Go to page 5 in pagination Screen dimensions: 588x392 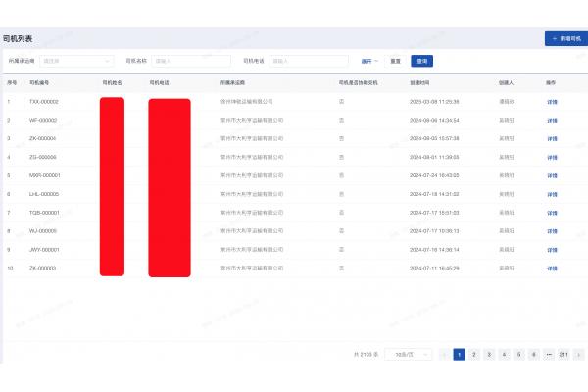518,353
